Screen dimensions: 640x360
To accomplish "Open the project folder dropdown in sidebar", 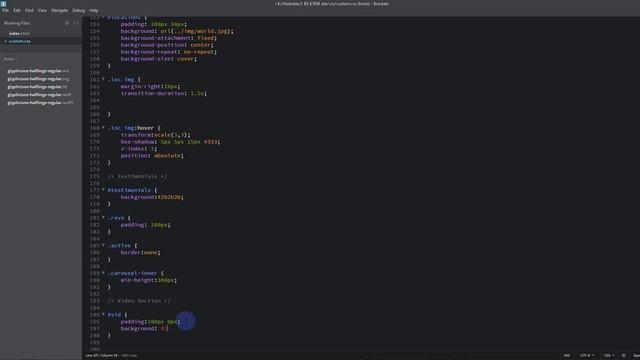I will (11, 59).
